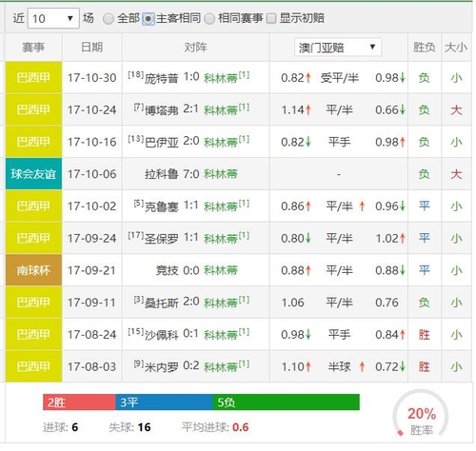Click the green 5负 bar segment
This screenshot has width=476, height=451.
pos(286,402)
